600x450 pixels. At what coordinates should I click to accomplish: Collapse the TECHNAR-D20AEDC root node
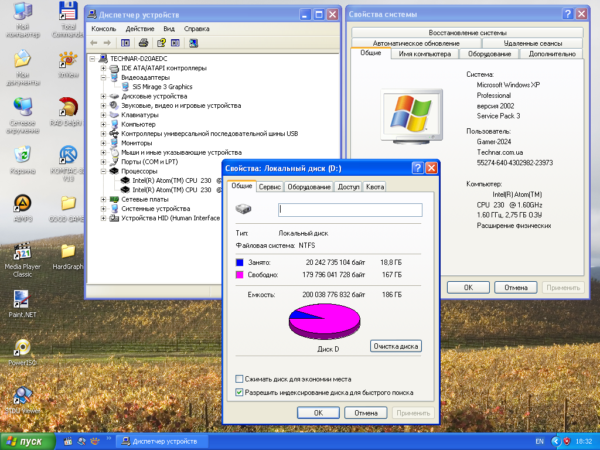point(92,59)
